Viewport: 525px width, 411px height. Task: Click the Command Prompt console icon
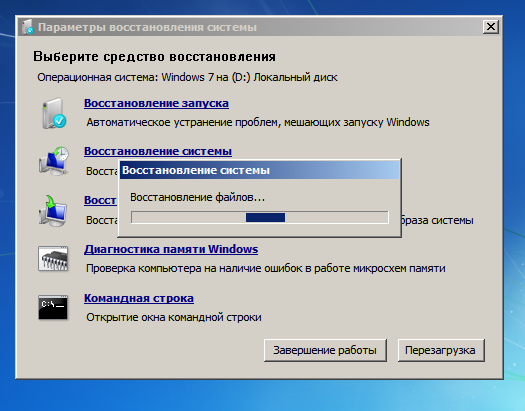point(53,307)
